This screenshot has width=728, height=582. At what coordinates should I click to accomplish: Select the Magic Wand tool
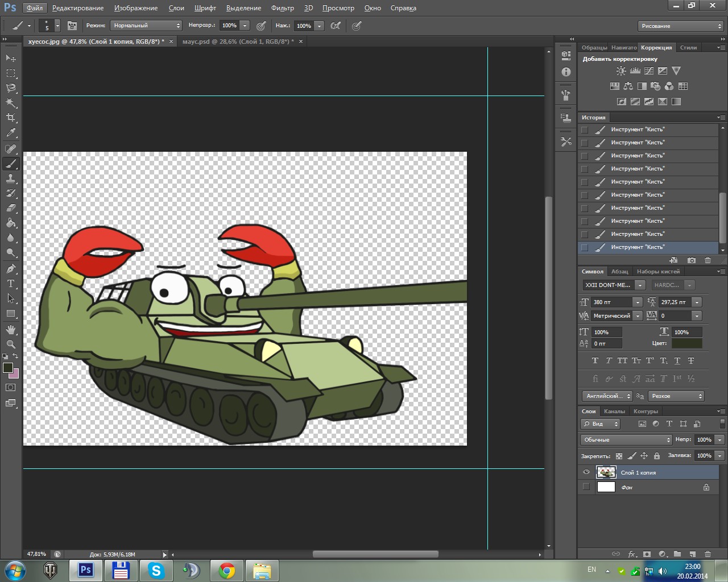tap(11, 103)
